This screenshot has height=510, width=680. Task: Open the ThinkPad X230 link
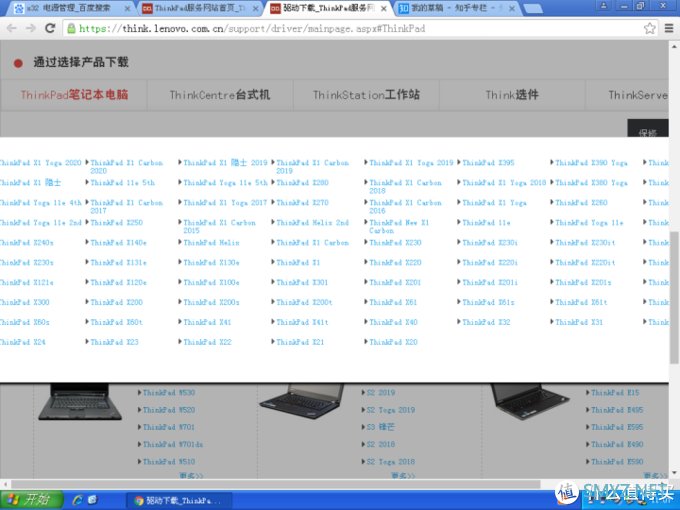coord(395,242)
